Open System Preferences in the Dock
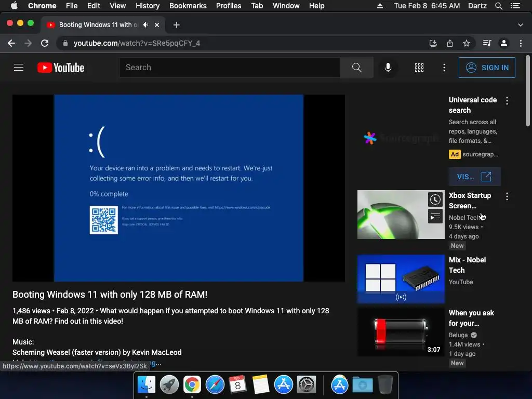This screenshot has height=399, width=532. pos(307,385)
